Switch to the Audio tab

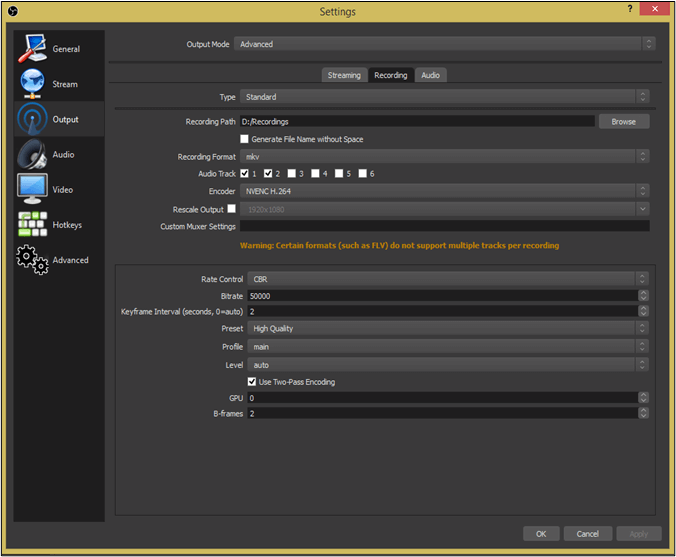click(430, 75)
